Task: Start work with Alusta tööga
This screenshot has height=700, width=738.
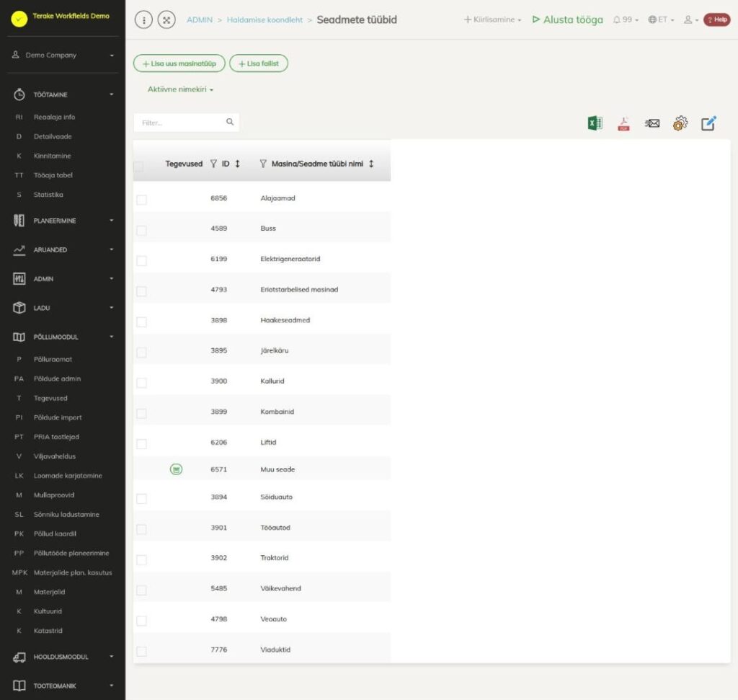Action: 568,19
